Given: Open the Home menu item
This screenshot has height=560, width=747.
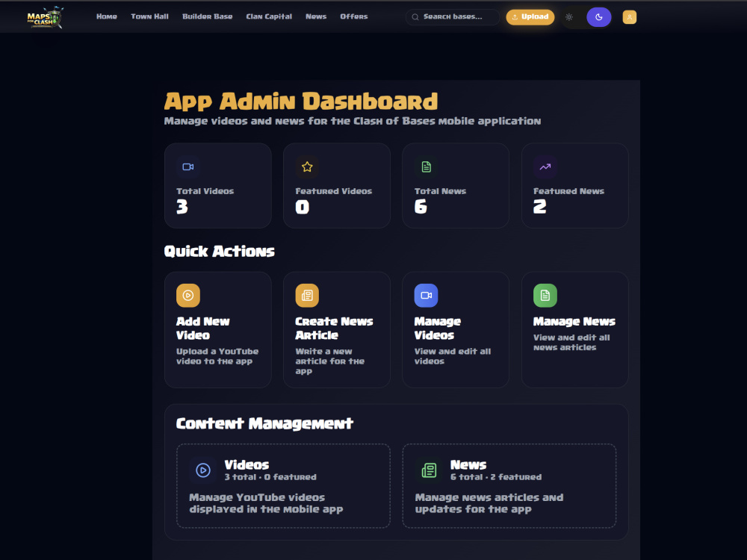Looking at the screenshot, I should (107, 16).
